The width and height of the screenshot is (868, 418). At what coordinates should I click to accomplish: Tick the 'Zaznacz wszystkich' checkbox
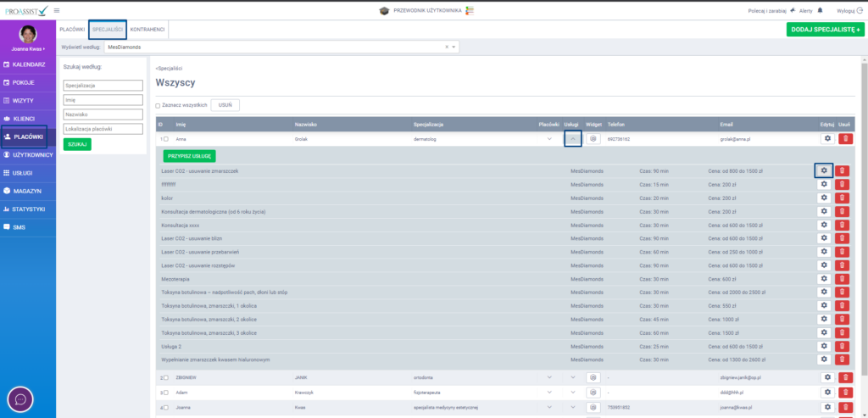(158, 105)
